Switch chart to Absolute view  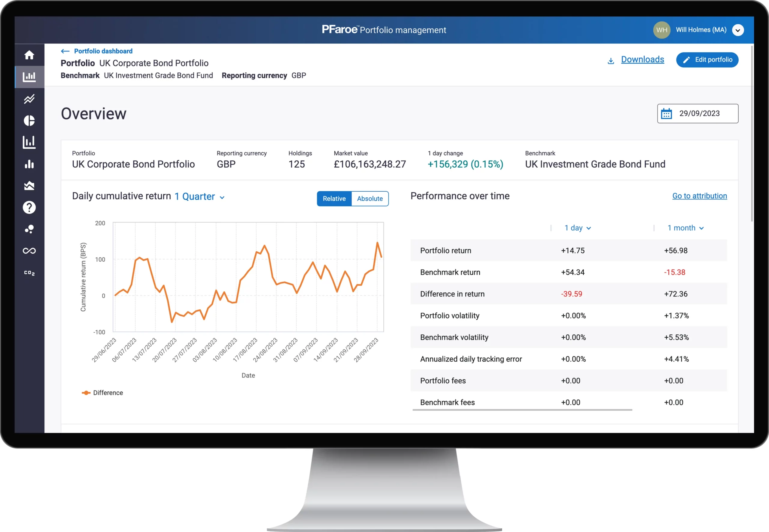pyautogui.click(x=370, y=199)
